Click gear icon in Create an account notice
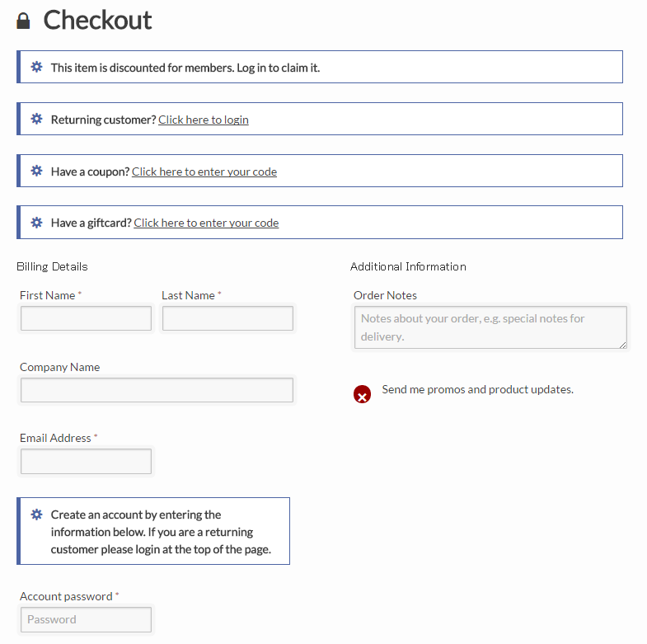Image resolution: width=647 pixels, height=644 pixels. tap(36, 514)
